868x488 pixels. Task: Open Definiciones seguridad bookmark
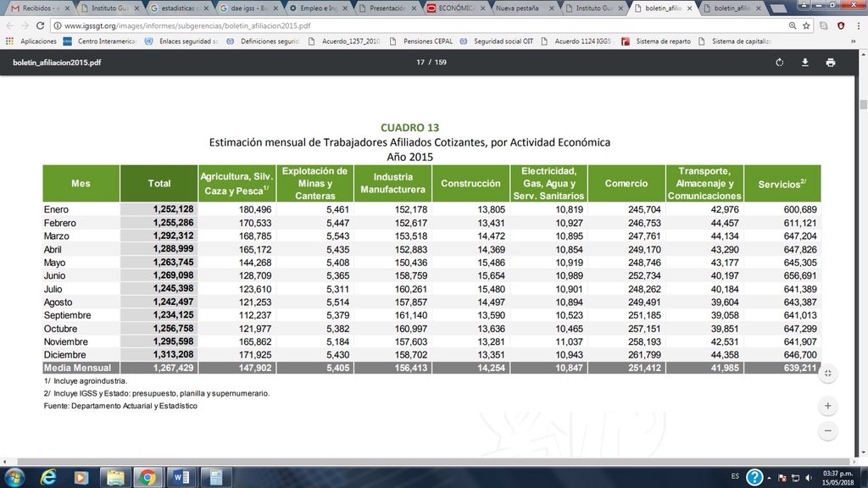pyautogui.click(x=263, y=41)
